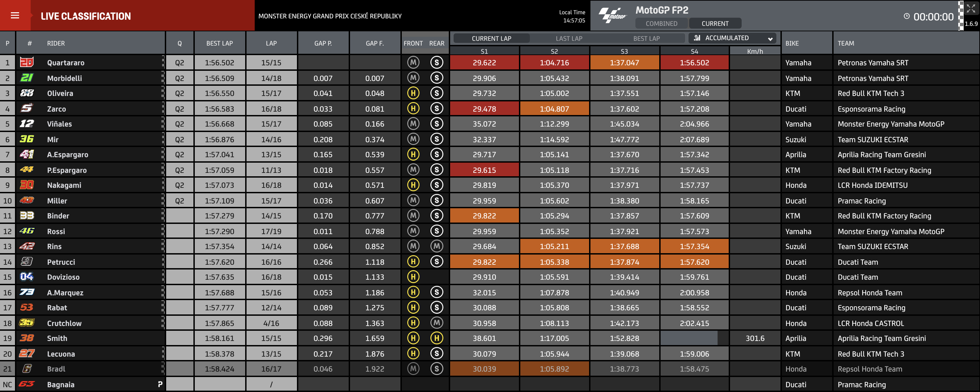Click the BIKE column header
980x392 pixels.
click(x=792, y=43)
